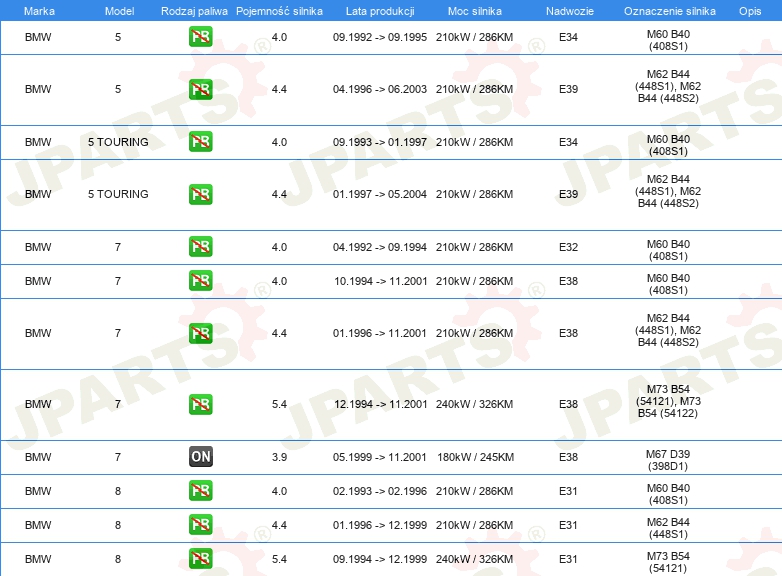This screenshot has width=782, height=576.
Task: Select petrol icon in 10.1994 -> 11.2001 row
Action: (x=200, y=281)
